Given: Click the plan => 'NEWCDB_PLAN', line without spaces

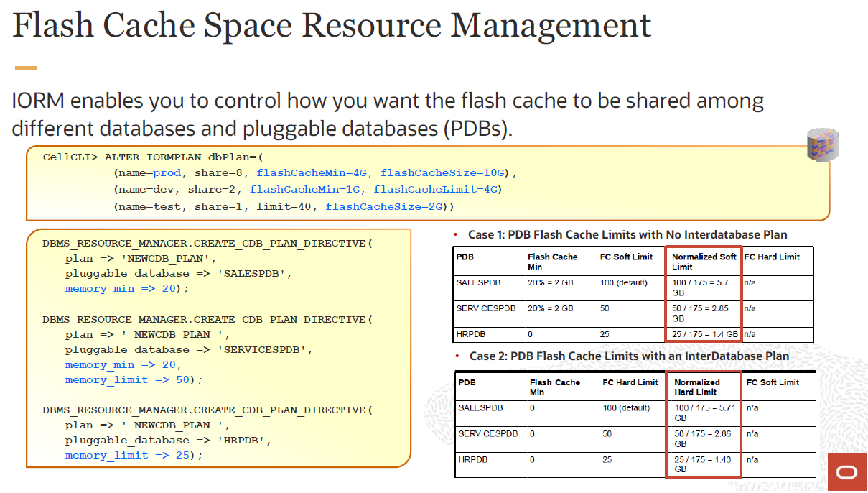Looking at the screenshot, I should point(141,259).
